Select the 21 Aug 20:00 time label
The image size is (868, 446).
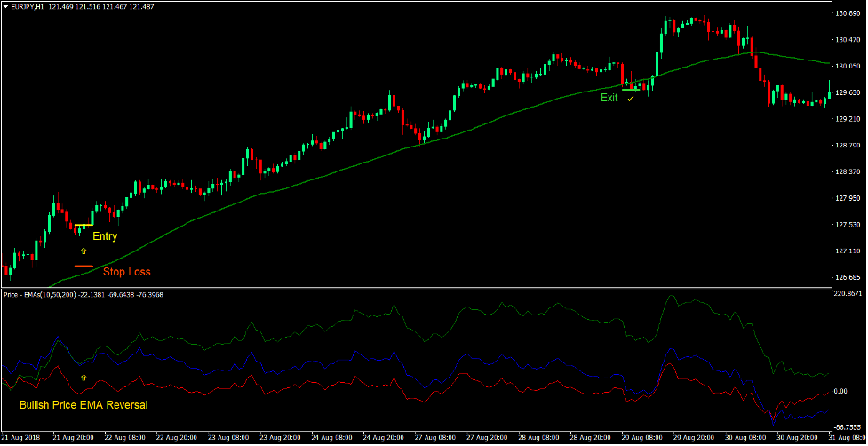click(75, 437)
